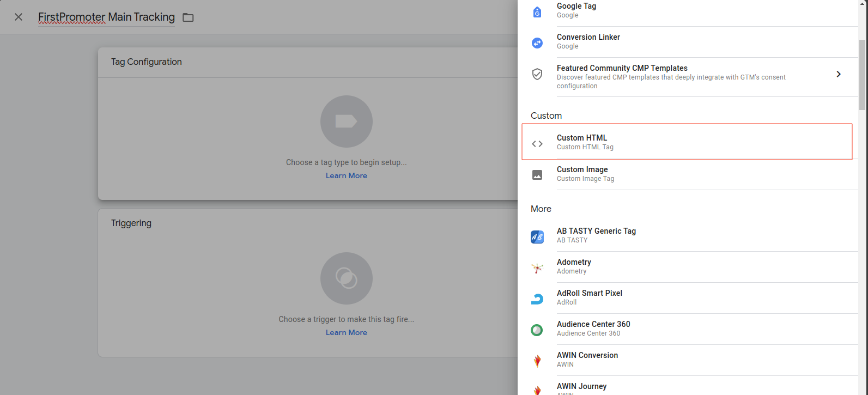Click 'Choose a tag type to begin setup' text

tap(347, 162)
